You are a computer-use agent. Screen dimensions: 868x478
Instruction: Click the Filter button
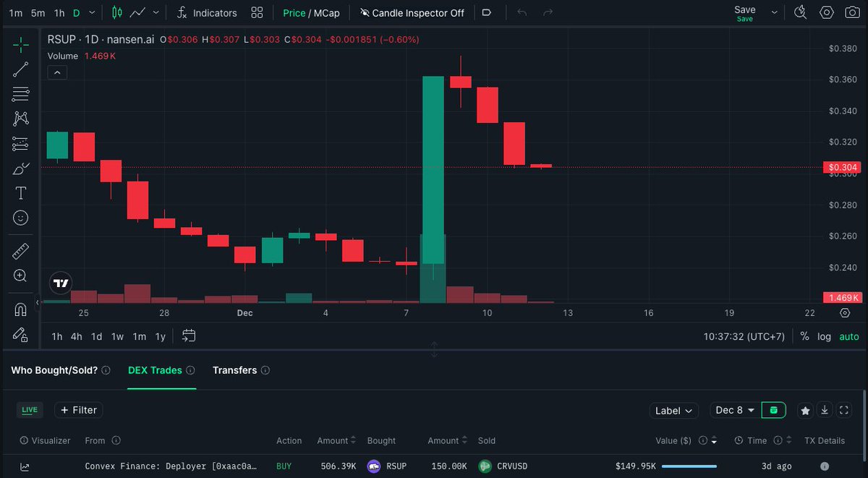click(x=78, y=410)
